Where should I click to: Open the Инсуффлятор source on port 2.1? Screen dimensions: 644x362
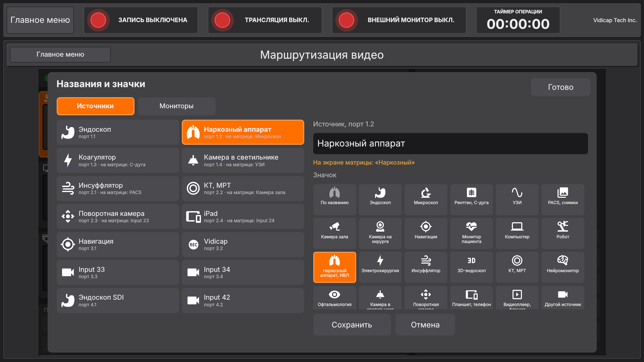tap(117, 188)
